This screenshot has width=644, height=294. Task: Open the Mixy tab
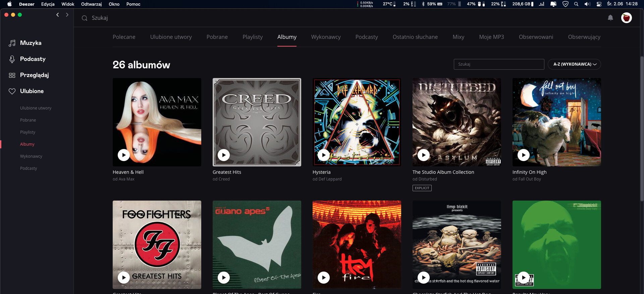coord(459,37)
